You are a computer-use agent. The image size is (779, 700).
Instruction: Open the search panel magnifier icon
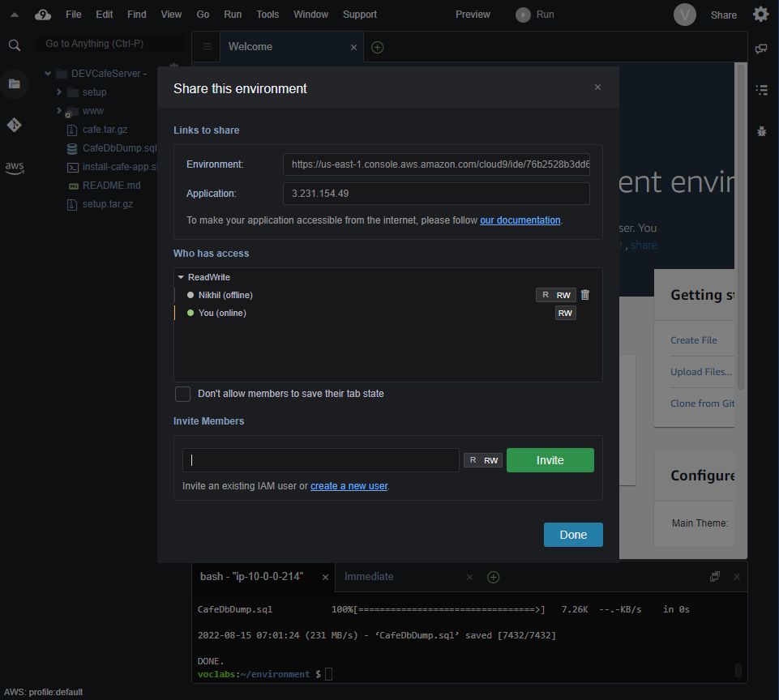click(15, 45)
